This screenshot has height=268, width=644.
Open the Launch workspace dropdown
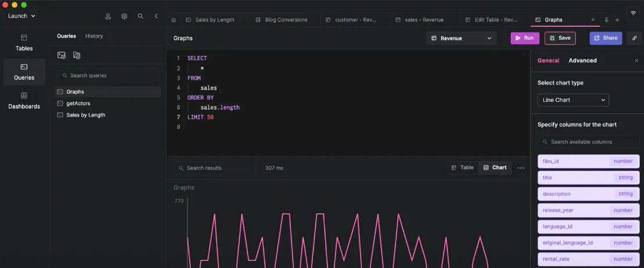(22, 16)
